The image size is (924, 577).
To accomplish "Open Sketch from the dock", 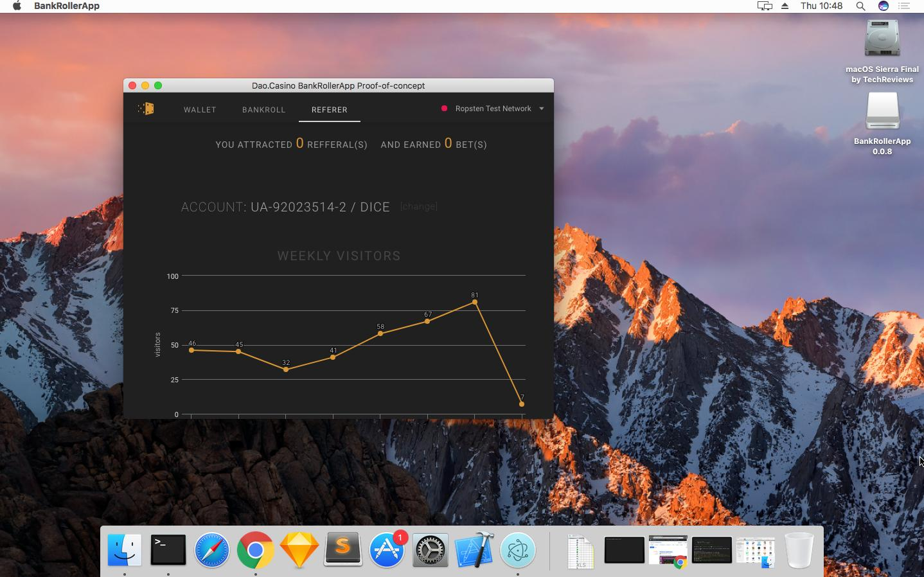I will [x=299, y=550].
